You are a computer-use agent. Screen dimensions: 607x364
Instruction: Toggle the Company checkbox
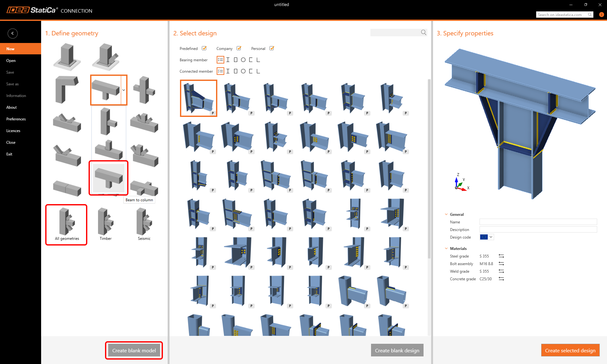click(239, 48)
